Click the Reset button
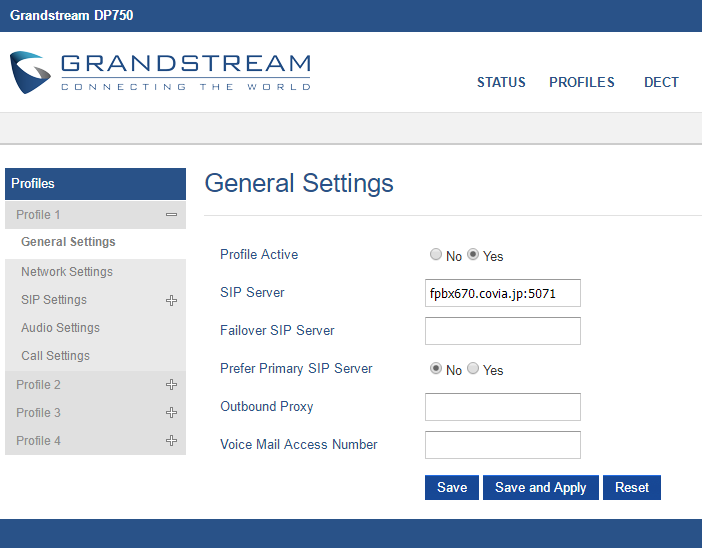702x548 pixels. tap(632, 488)
